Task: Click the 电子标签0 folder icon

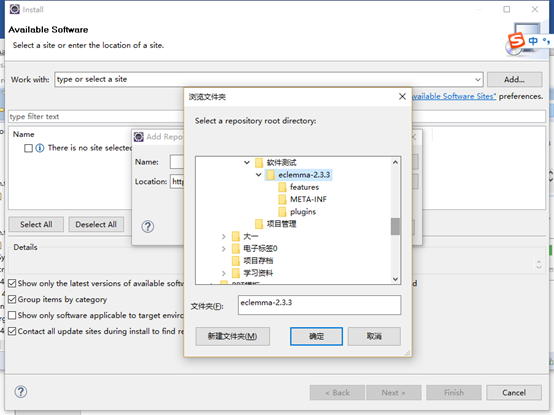Action: [x=236, y=249]
